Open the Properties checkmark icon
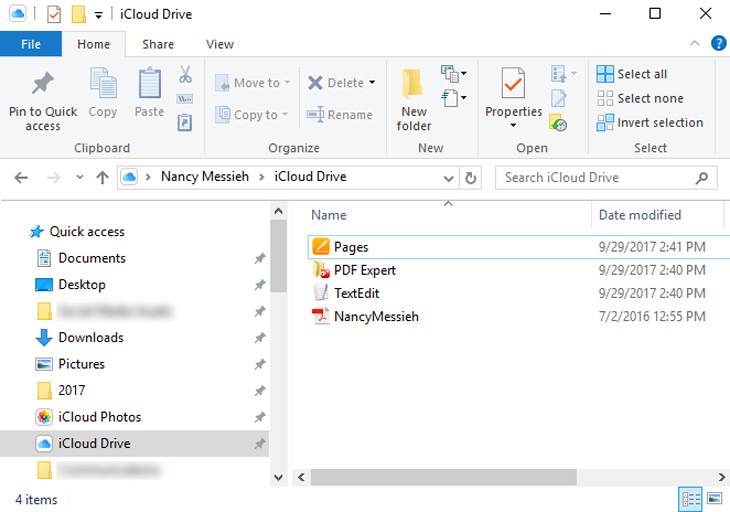Viewport: 730px width, 512px height. point(513,84)
